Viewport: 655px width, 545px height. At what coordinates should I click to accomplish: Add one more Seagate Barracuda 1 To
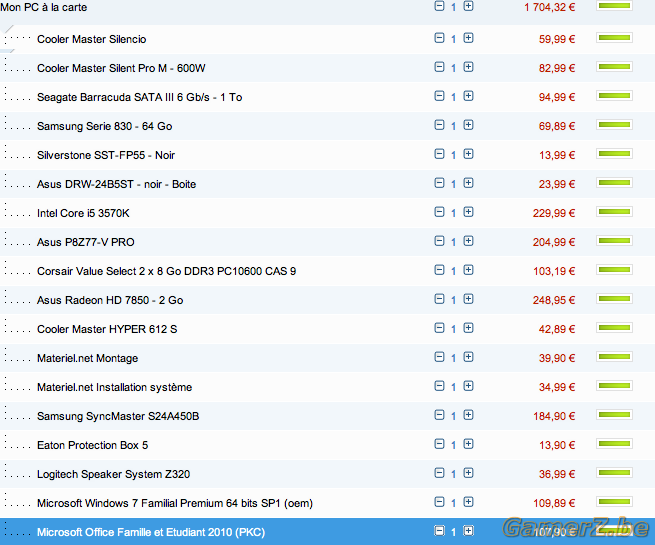468,96
